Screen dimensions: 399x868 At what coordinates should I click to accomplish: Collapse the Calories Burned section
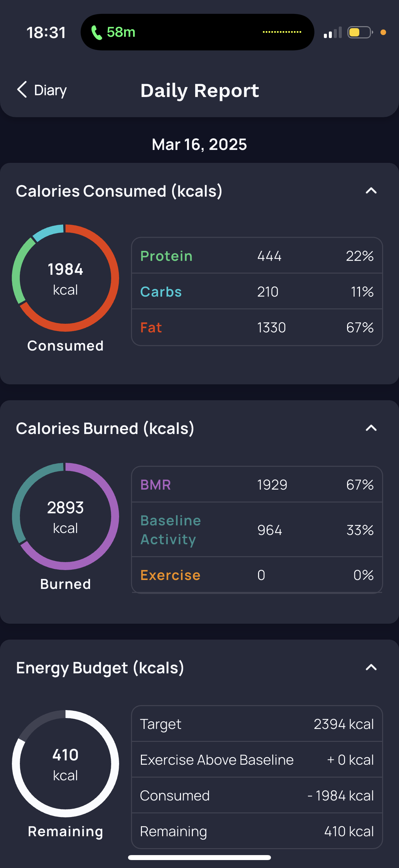(371, 428)
